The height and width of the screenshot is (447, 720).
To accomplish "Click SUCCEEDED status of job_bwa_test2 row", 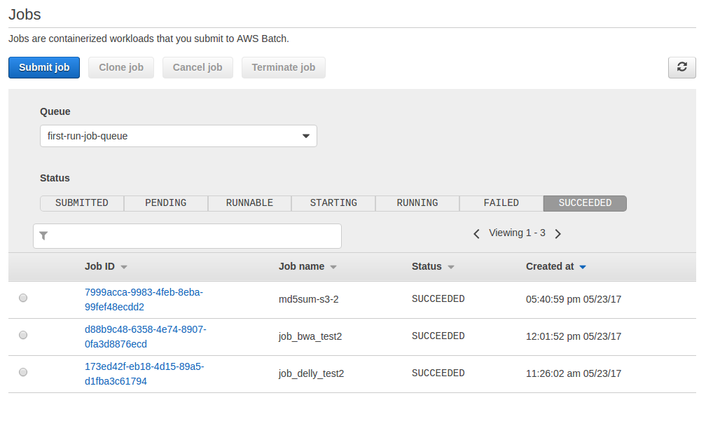I will coord(438,336).
